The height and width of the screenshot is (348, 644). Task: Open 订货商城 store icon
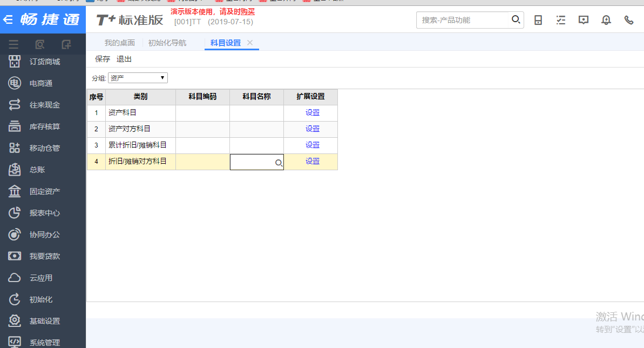(15, 62)
